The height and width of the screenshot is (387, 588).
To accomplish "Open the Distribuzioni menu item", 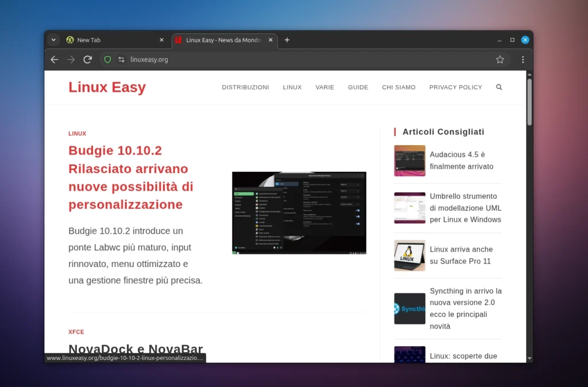I will (245, 87).
